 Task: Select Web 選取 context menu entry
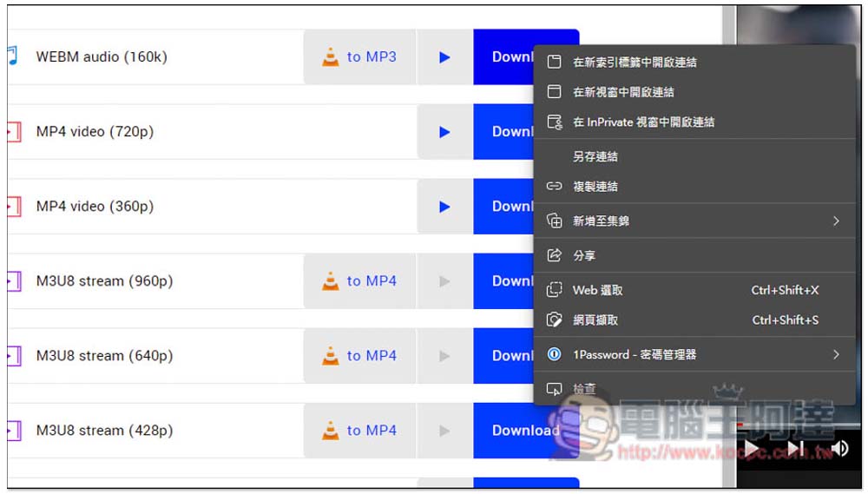[694, 290]
